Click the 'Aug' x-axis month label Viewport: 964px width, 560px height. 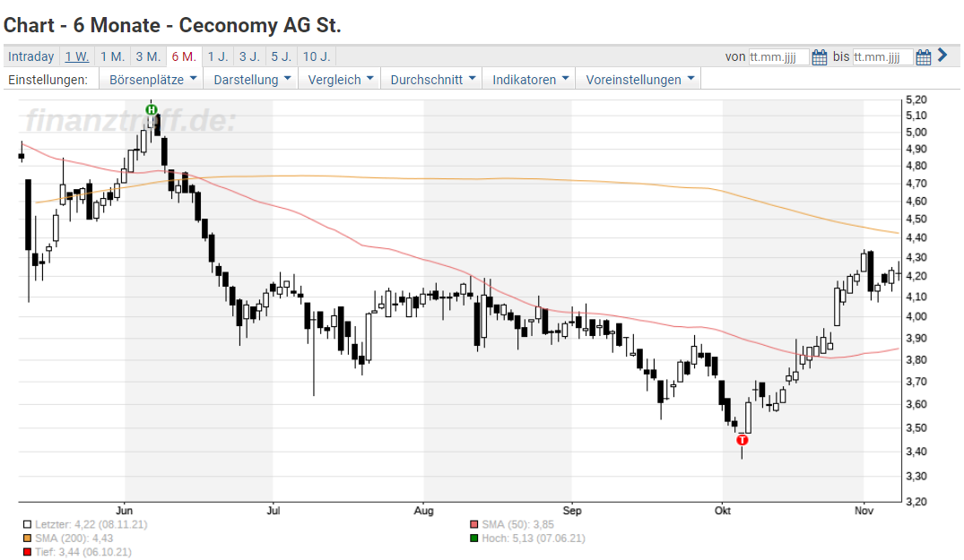tap(423, 510)
